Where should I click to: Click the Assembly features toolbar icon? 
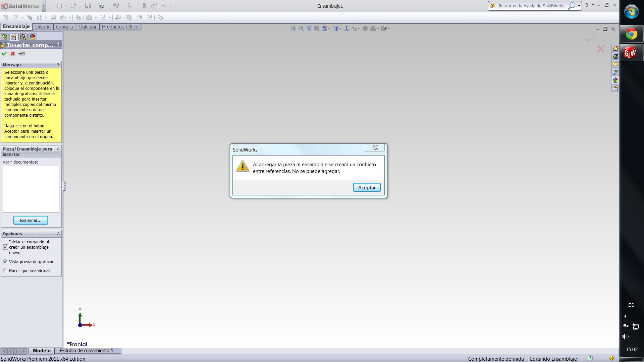89,17
